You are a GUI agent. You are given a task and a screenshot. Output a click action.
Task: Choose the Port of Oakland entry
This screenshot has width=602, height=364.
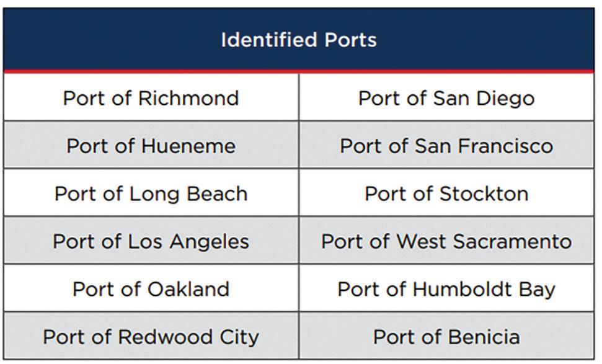pyautogui.click(x=151, y=288)
